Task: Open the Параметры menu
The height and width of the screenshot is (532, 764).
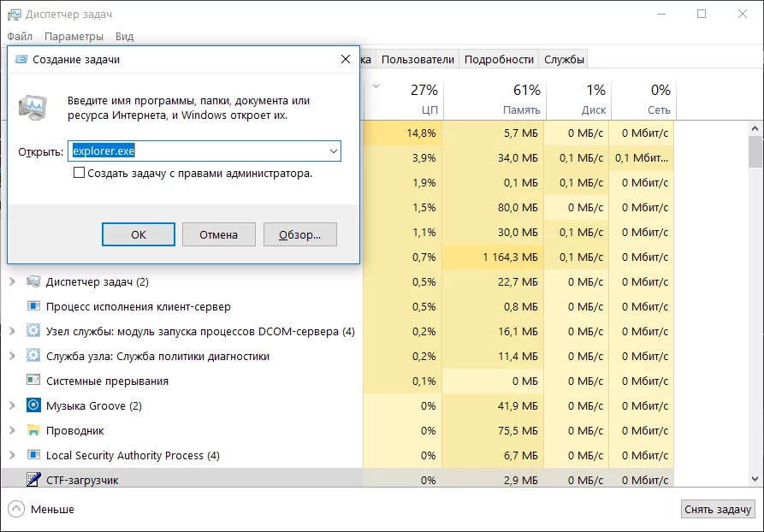Action: pos(74,37)
